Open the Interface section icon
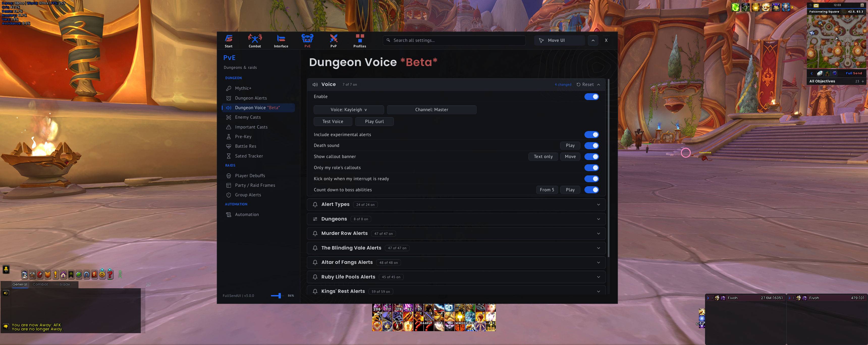The width and height of the screenshot is (868, 345). [x=281, y=41]
